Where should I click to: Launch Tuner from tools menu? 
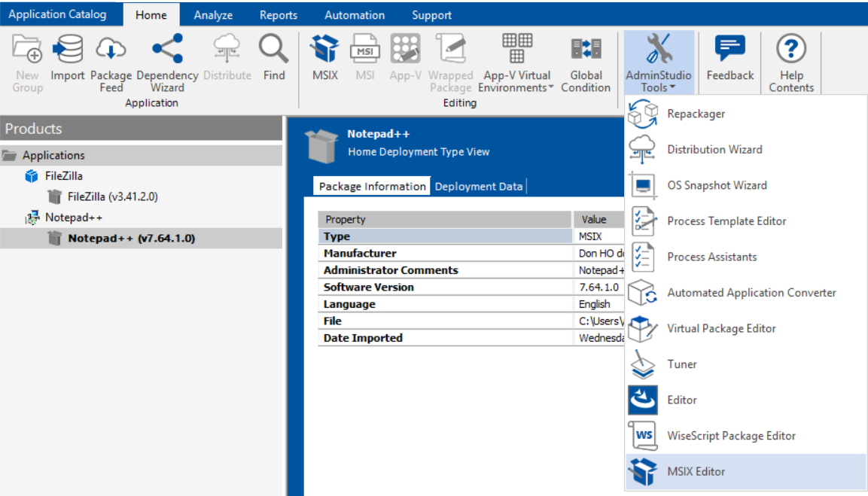click(745, 364)
